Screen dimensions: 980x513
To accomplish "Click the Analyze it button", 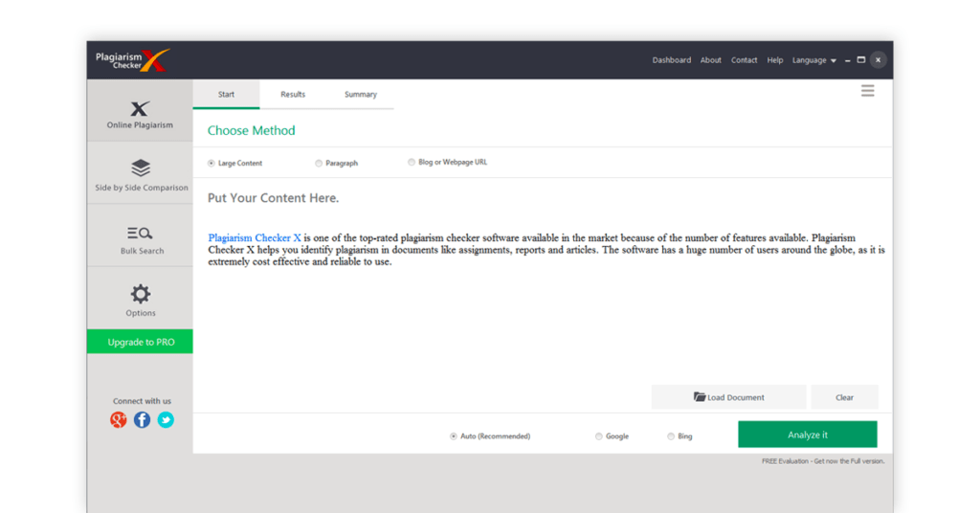I will [x=807, y=435].
